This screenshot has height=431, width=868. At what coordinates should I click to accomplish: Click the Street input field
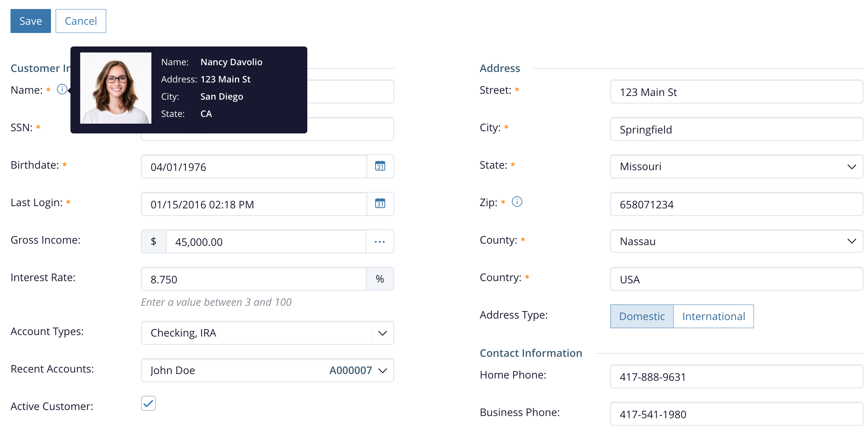click(736, 92)
